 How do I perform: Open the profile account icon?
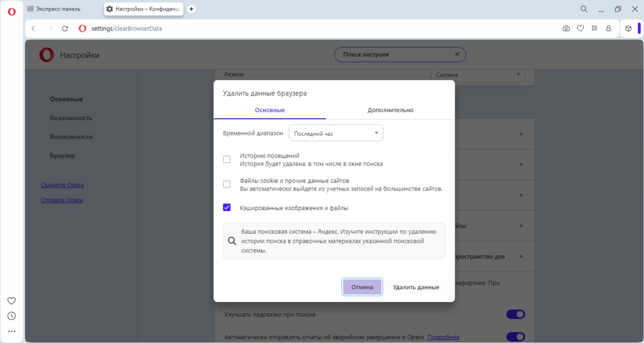coord(608,29)
